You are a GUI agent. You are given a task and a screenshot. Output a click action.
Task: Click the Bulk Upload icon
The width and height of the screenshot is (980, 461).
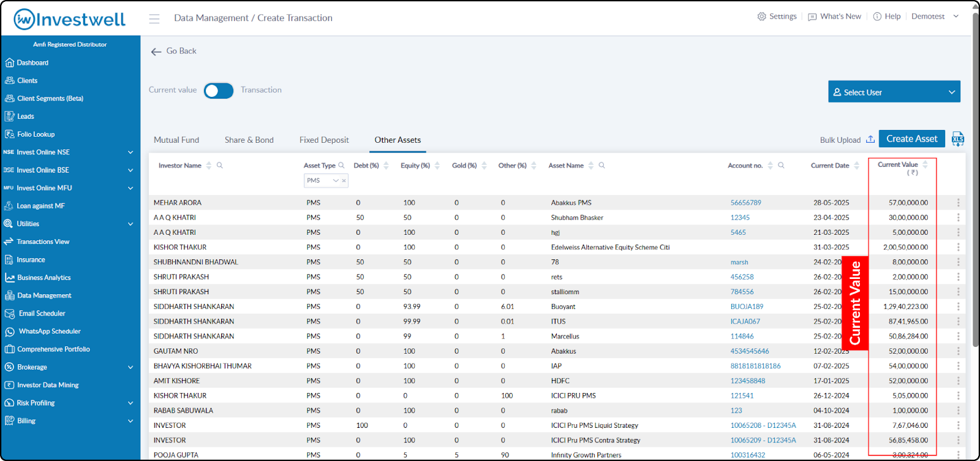[870, 140]
